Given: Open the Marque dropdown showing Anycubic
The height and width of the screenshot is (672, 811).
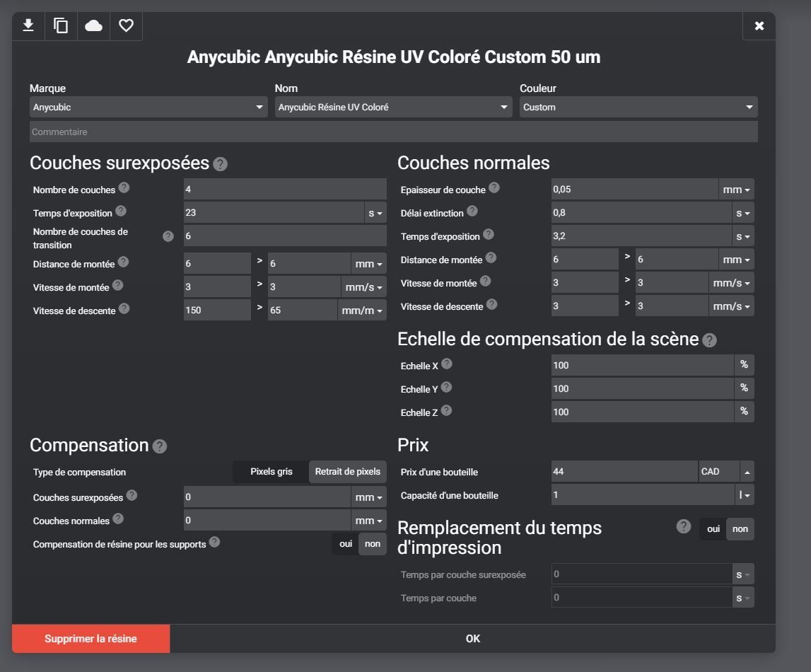Looking at the screenshot, I should pos(148,108).
